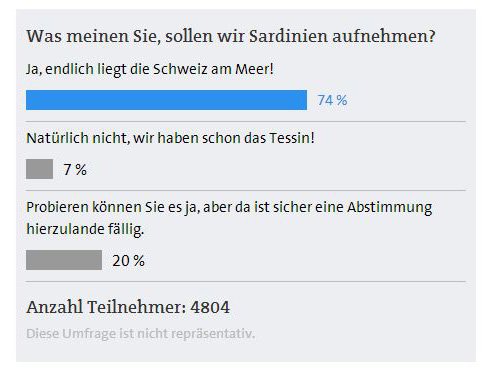Viewport: 491px width, 375px height.
Task: Click the word 'Meer!' in first answer
Action: [255, 69]
